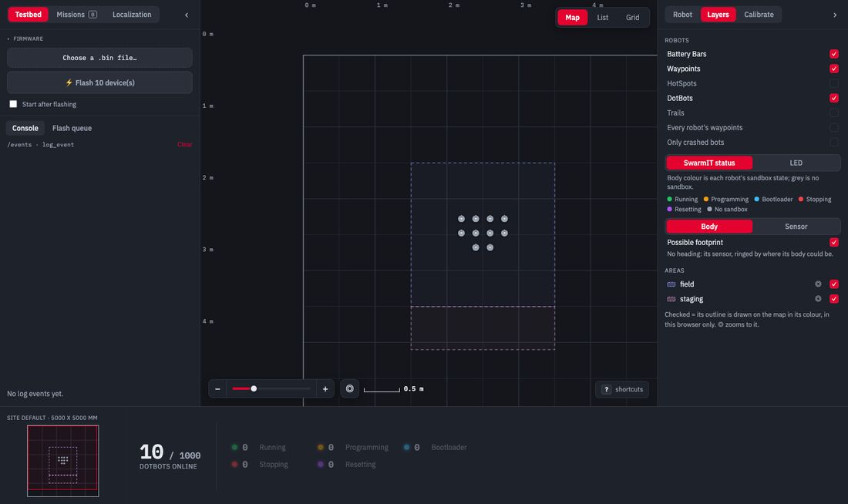
Task: Click the No log events yet message
Action: [35, 394]
